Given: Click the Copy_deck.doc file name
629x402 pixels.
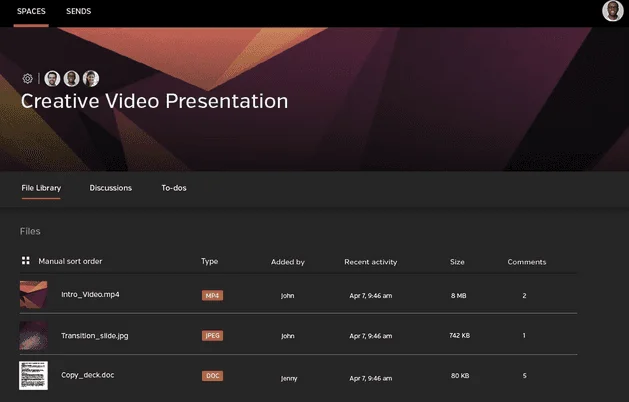Looking at the screenshot, I should pyautogui.click(x=87, y=375).
